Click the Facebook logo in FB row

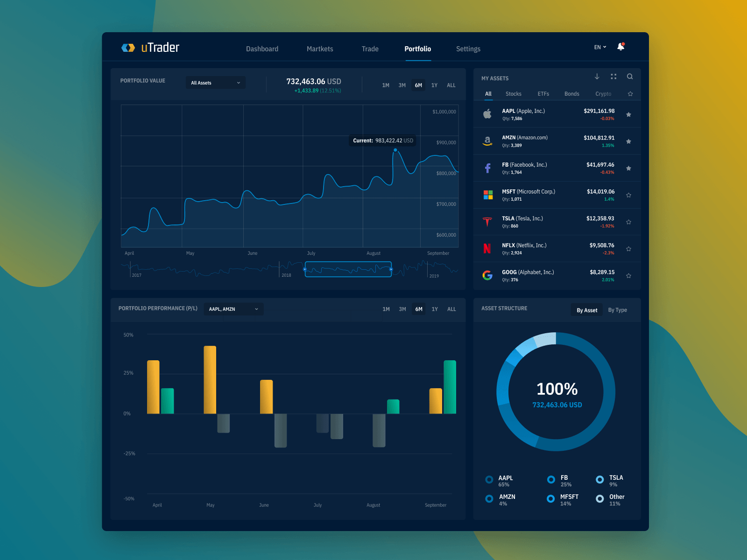(487, 168)
